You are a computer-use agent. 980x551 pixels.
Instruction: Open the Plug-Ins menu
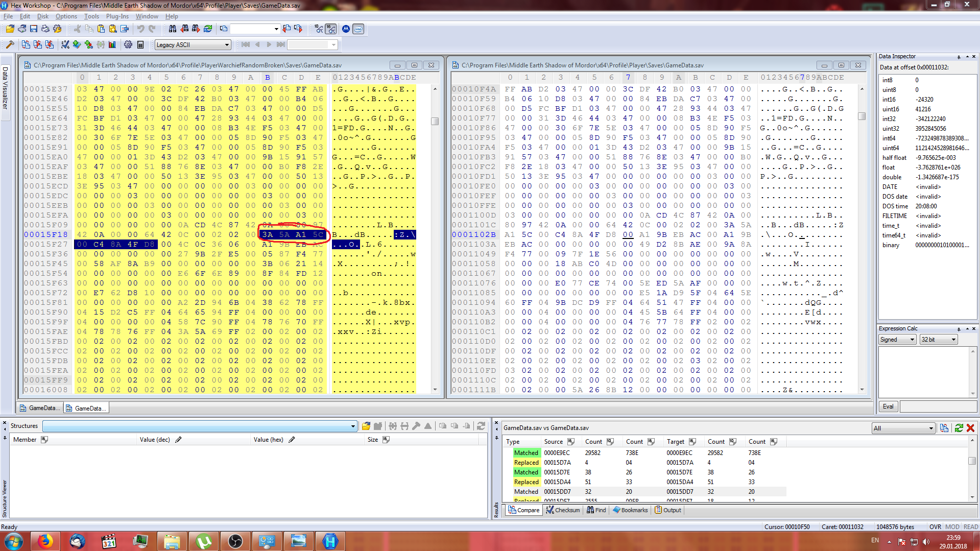click(x=117, y=16)
